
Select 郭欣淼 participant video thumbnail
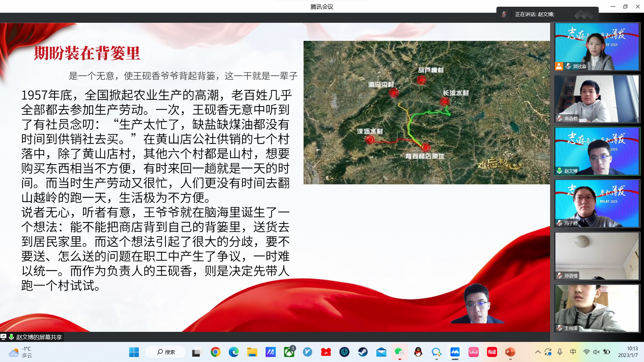(597, 46)
